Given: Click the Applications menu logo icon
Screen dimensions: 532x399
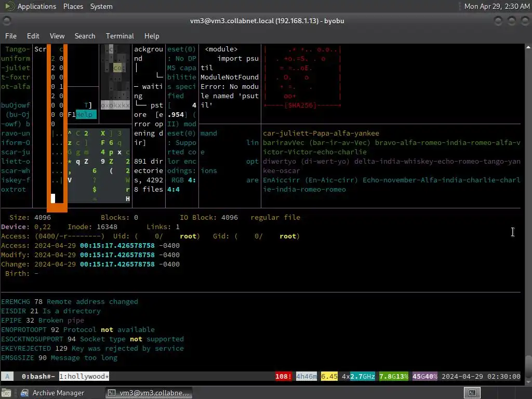Looking at the screenshot, I should (9, 6).
